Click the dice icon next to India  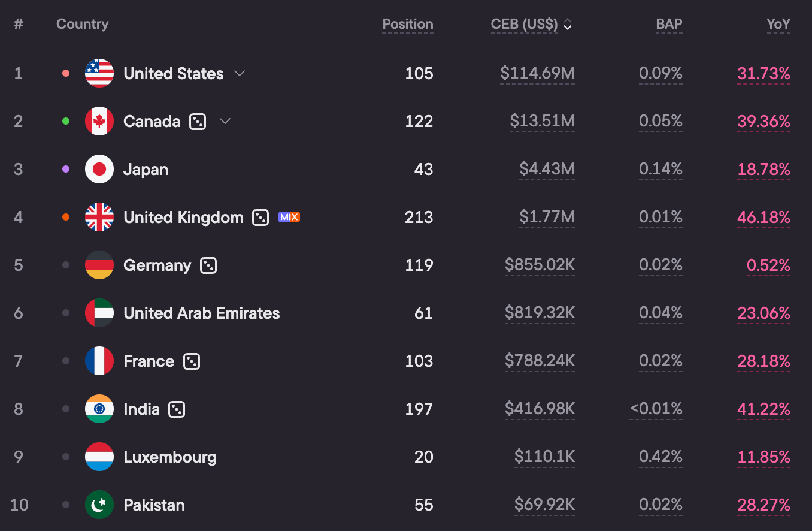click(x=177, y=409)
